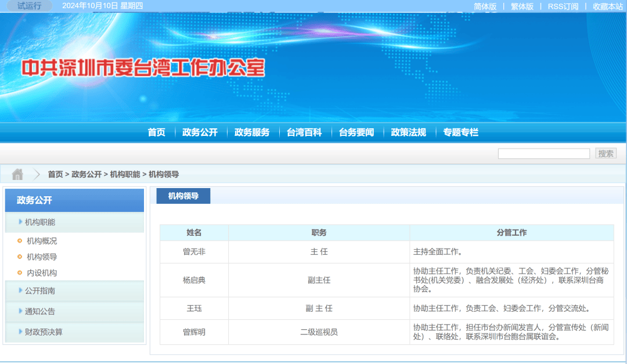This screenshot has width=627, height=364.
Task: Click the 搜索 search button
Action: click(606, 154)
